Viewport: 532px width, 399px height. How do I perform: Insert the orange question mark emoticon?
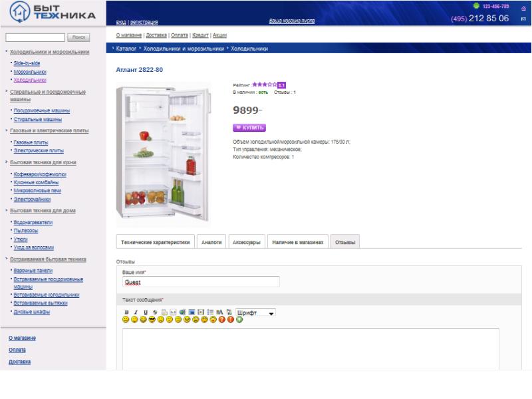[x=222, y=320]
